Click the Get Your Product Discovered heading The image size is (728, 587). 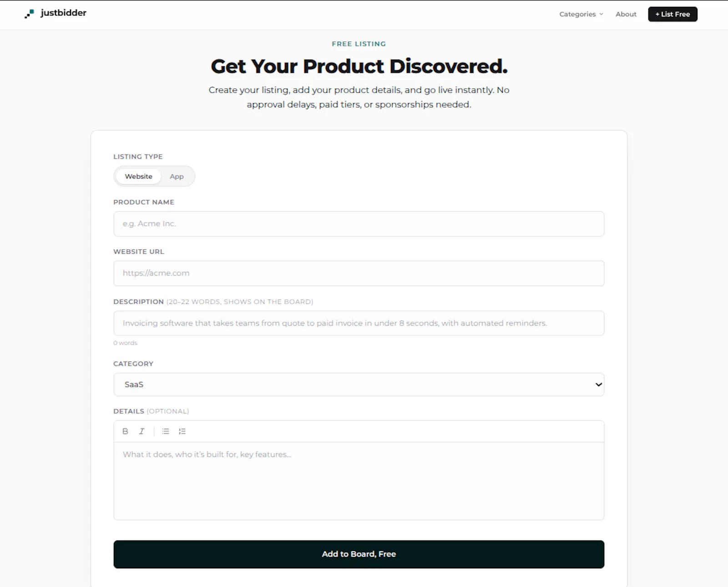tap(359, 66)
